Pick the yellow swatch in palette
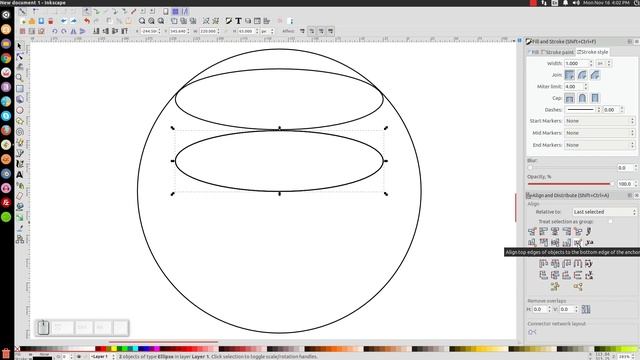This screenshot has width=640, height=360. click(114, 349)
